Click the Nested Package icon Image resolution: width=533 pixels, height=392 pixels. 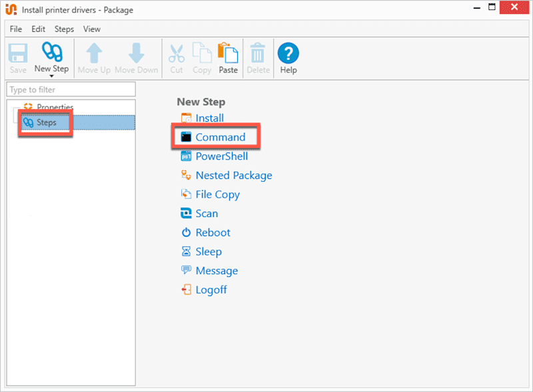pyautogui.click(x=187, y=175)
